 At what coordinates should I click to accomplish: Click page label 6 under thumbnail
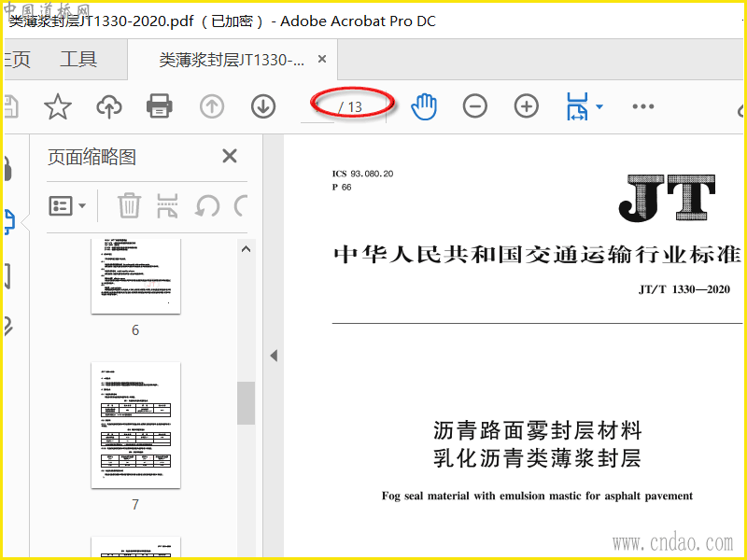click(x=135, y=330)
